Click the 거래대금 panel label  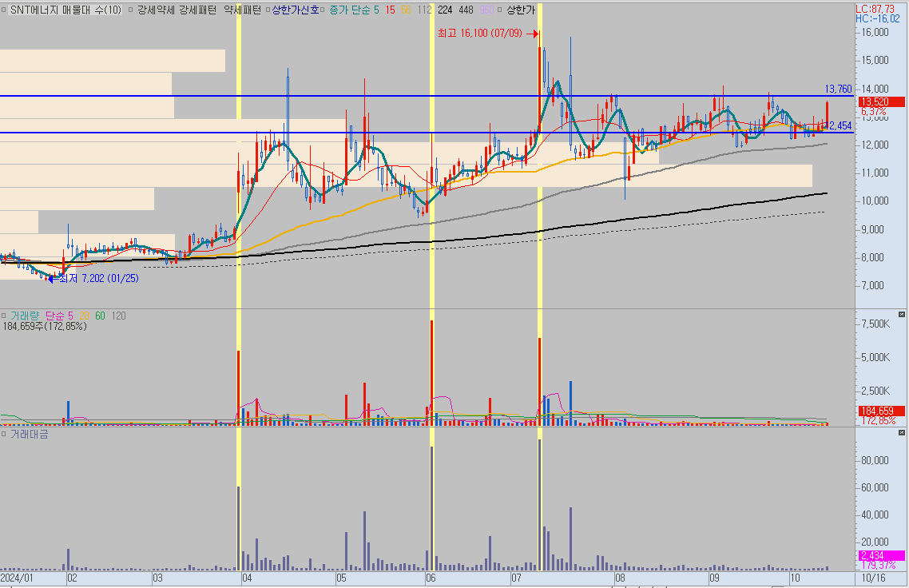point(29,435)
